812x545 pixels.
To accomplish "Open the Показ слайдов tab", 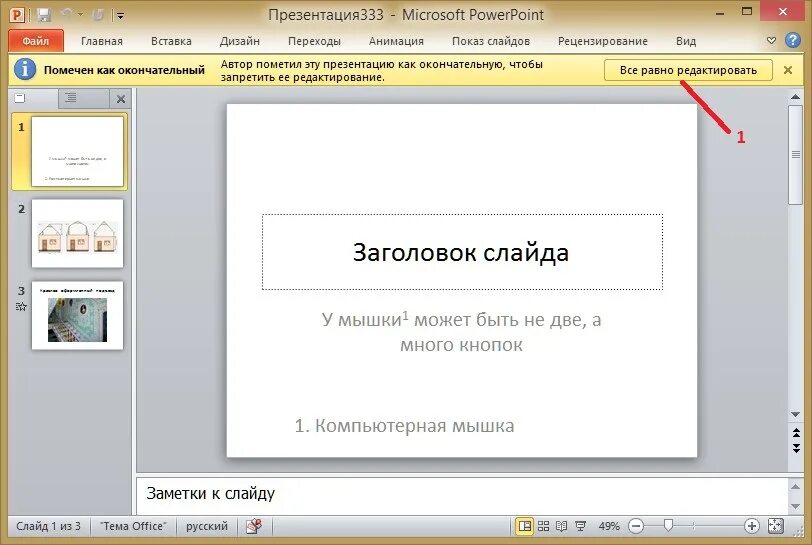I will click(x=491, y=41).
